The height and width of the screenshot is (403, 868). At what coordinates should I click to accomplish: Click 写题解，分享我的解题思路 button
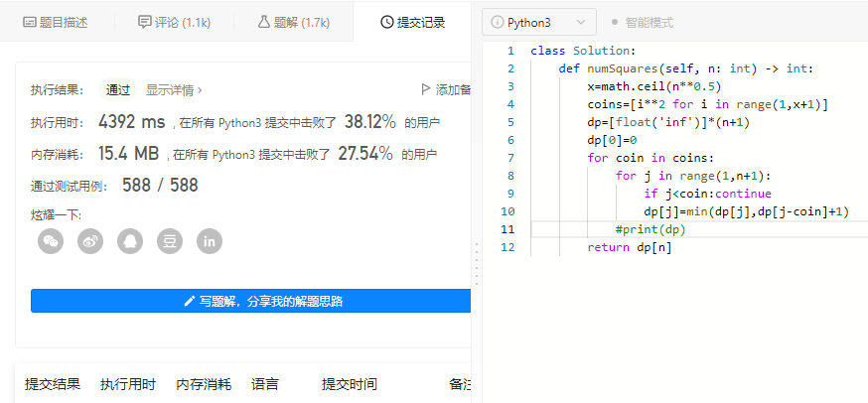(251, 301)
